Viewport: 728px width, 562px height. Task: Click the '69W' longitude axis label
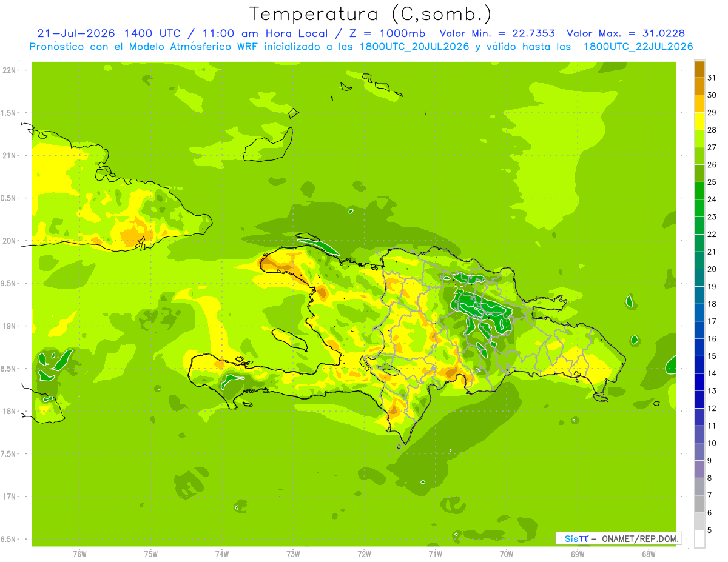578,554
